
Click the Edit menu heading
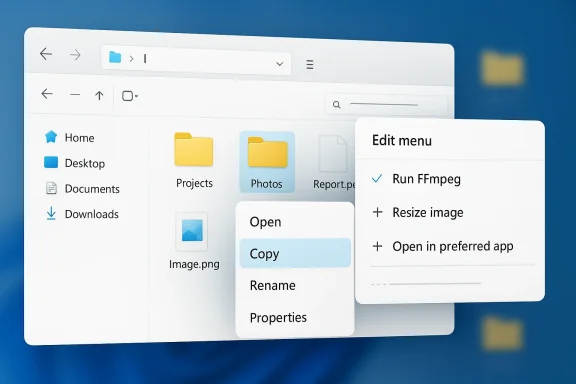[402, 140]
